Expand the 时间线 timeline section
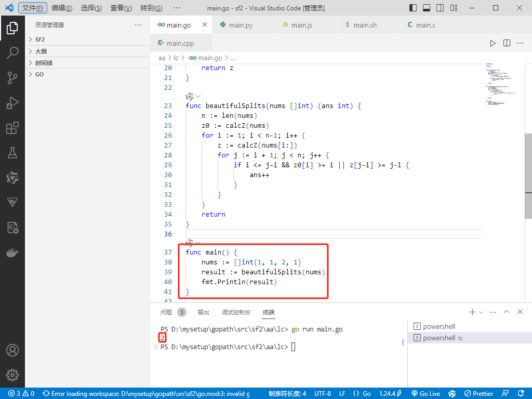 [x=87, y=63]
